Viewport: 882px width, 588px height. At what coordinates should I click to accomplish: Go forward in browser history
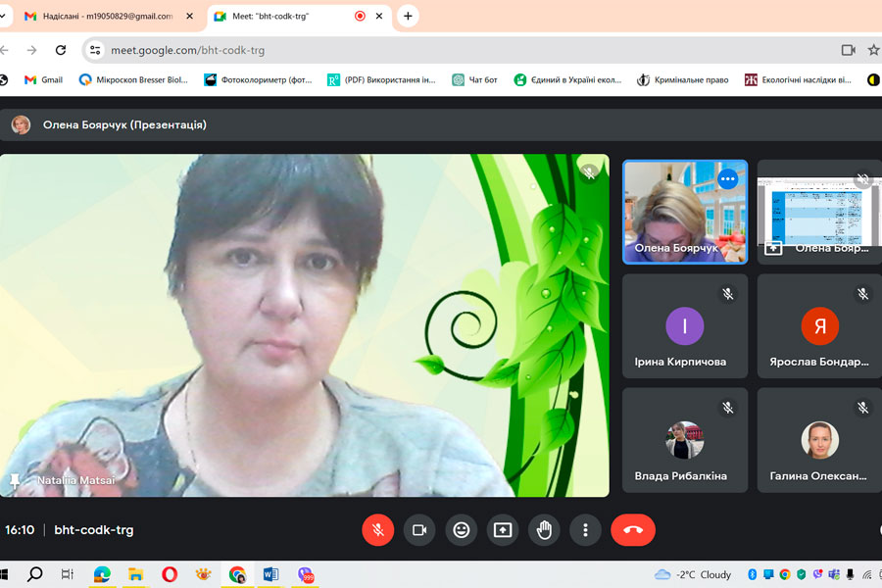tap(31, 50)
